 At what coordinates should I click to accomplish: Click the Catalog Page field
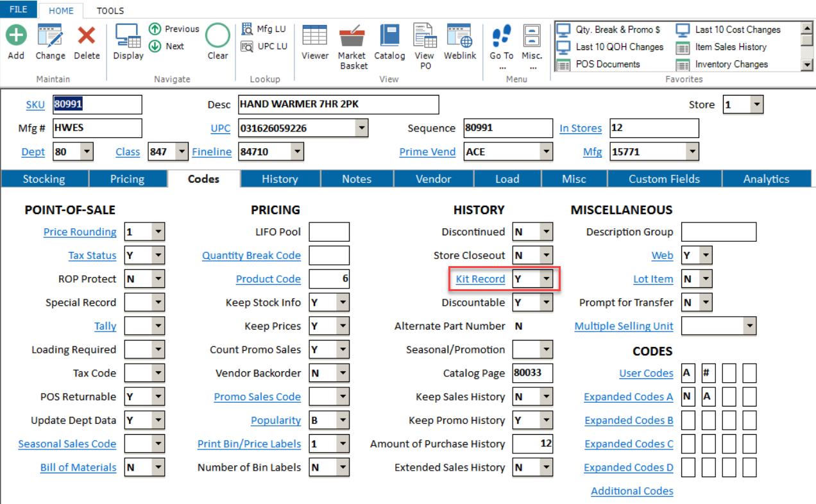[x=532, y=373]
